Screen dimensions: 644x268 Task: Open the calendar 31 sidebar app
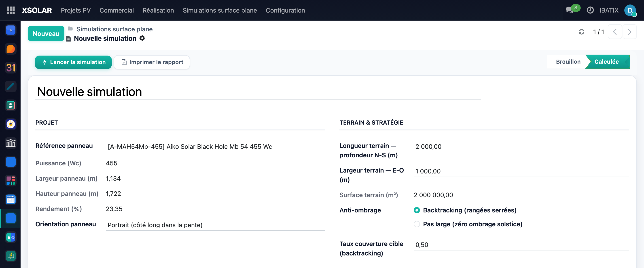(11, 68)
